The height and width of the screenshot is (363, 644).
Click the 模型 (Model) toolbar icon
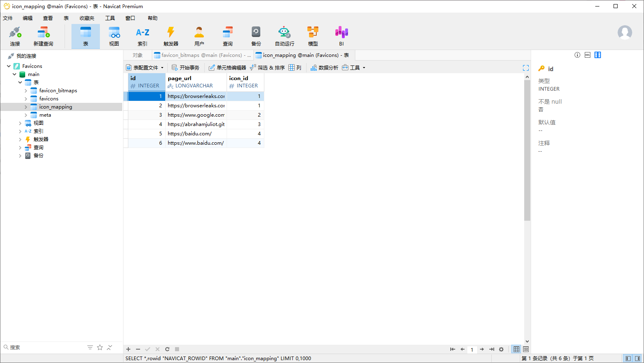pyautogui.click(x=313, y=36)
